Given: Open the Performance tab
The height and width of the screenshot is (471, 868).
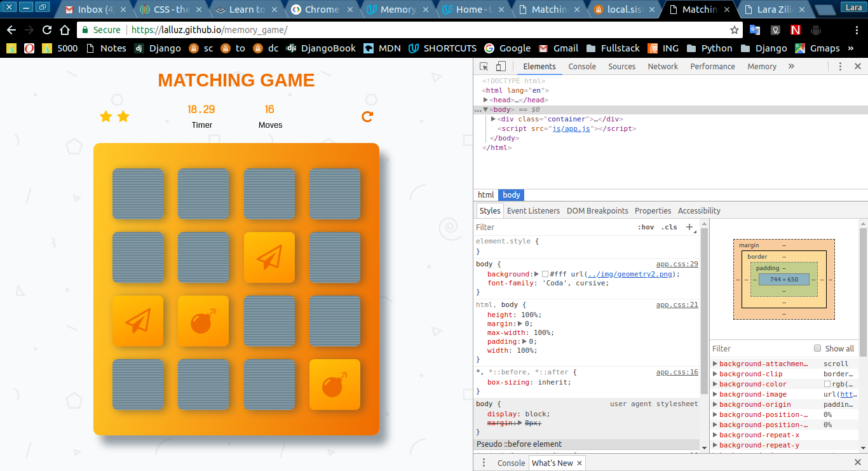Looking at the screenshot, I should pos(713,66).
